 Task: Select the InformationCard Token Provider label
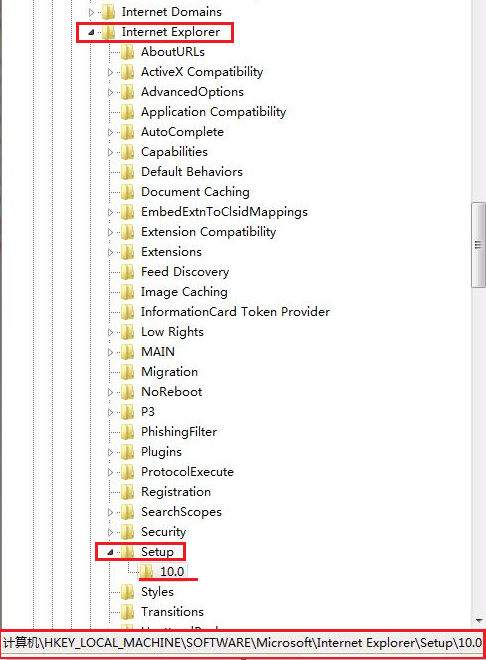point(235,312)
